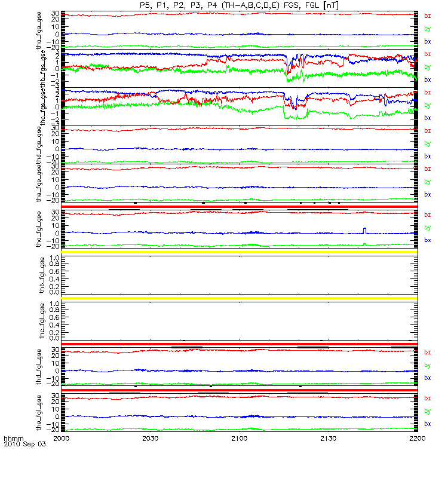Click the bx legend label of the tha_fgs_gse panel
The image size is (448, 478).
point(428,41)
